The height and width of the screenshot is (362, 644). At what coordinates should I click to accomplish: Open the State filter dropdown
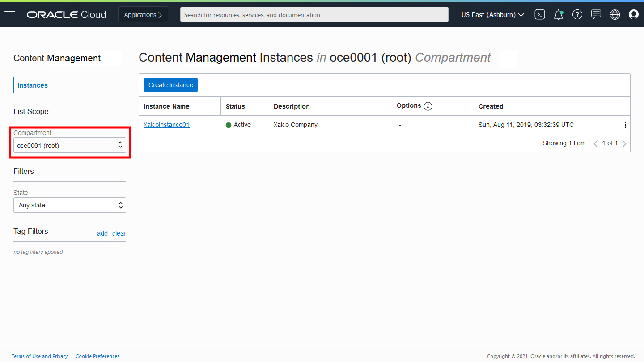click(x=70, y=205)
